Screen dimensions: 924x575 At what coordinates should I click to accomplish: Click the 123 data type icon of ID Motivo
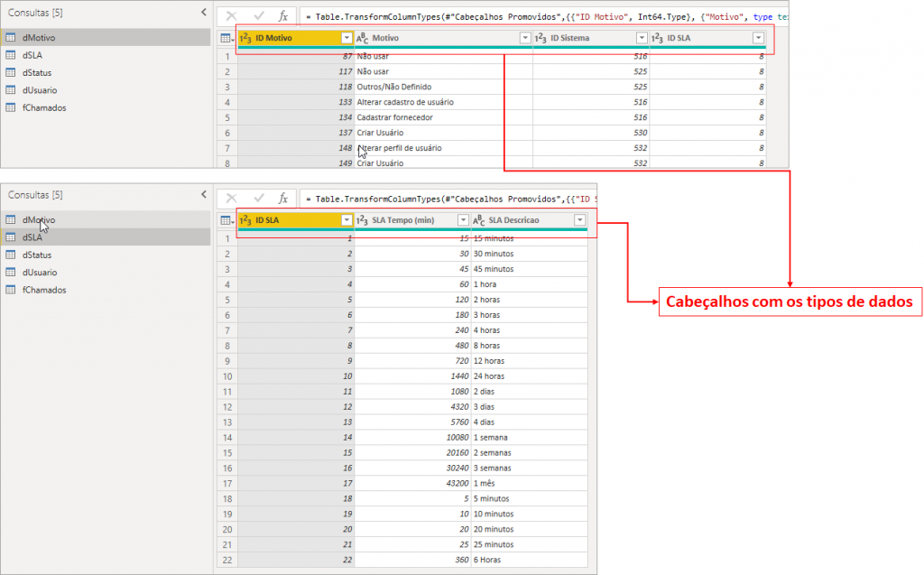[245, 38]
